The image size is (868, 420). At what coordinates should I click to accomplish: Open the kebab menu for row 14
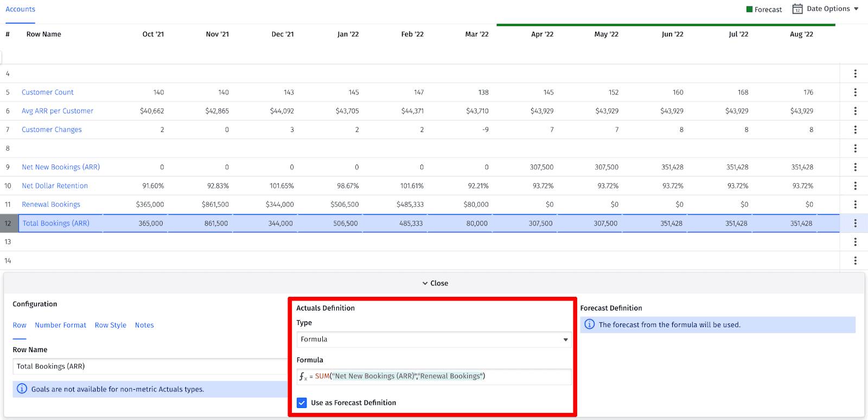[x=855, y=260]
